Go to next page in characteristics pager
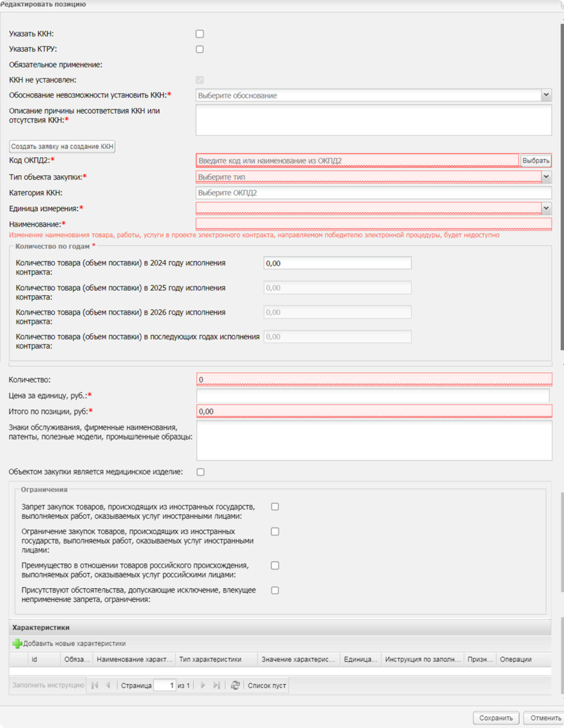Viewport: 564px width, 728px height. click(x=202, y=685)
